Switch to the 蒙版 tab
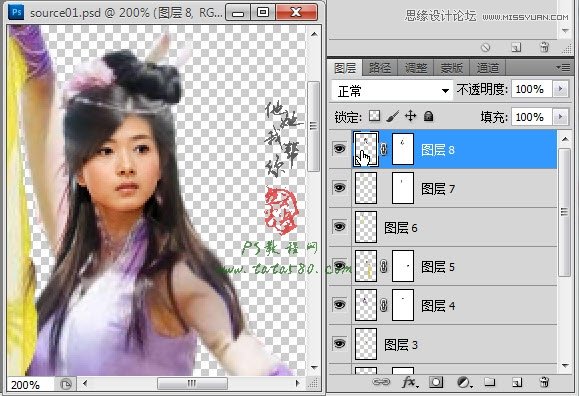This screenshot has width=579, height=396. (452, 68)
